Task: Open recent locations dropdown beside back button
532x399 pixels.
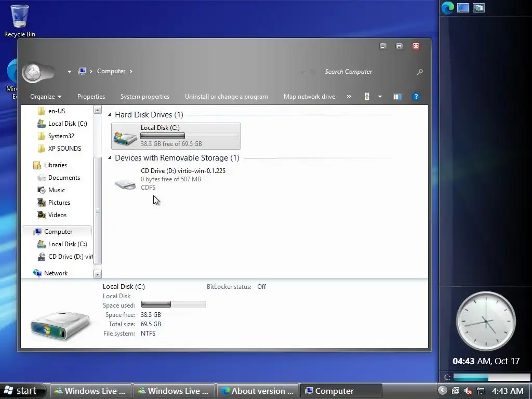Action: [69, 72]
